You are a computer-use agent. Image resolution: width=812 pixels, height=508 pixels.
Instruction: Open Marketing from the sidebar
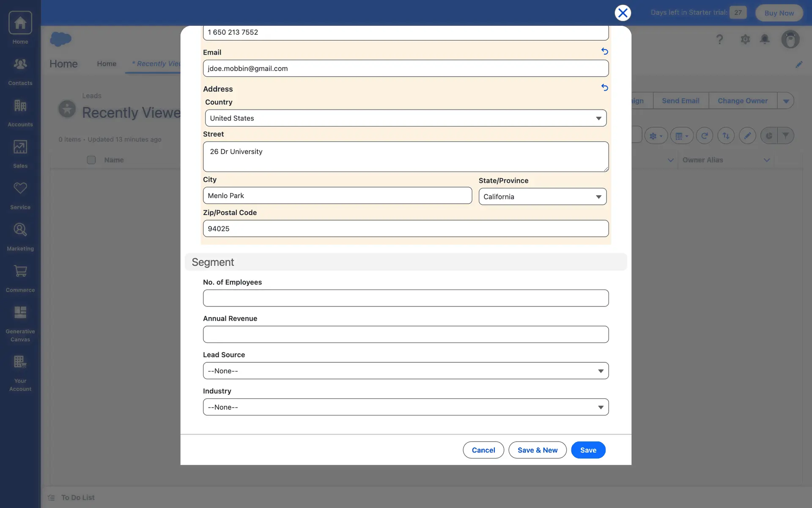20,230
